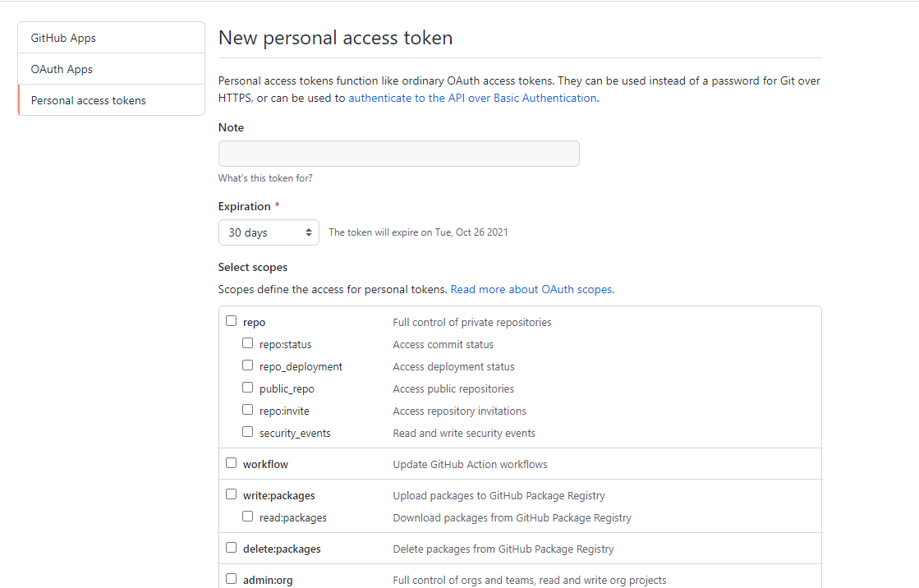
Task: Check the workflow scope checkbox
Action: pos(231,462)
